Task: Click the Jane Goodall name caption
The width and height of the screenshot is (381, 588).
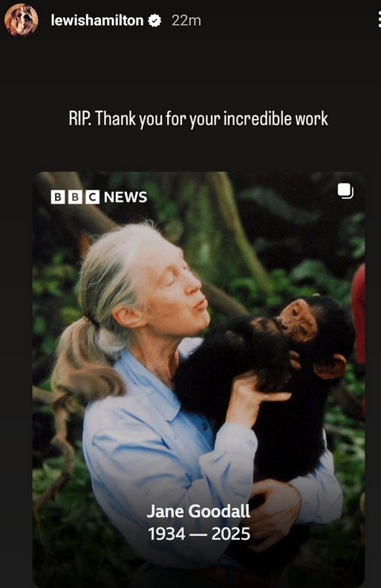Action: coord(198,511)
